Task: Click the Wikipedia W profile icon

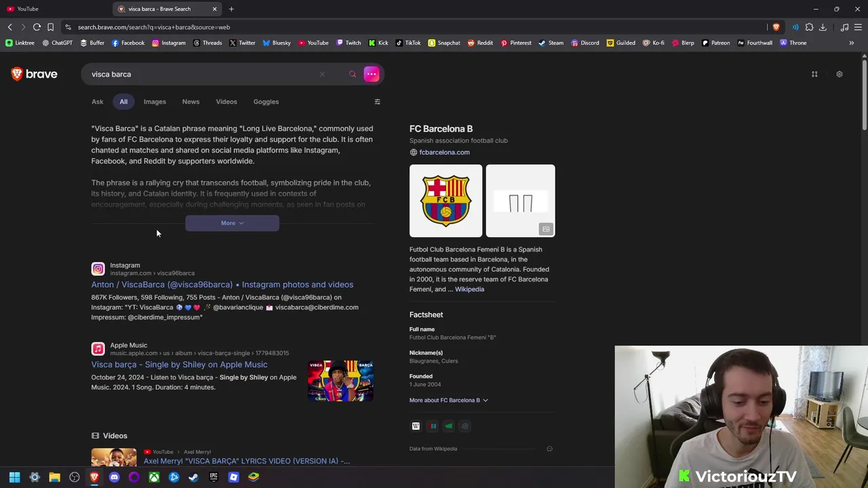Action: click(x=416, y=426)
